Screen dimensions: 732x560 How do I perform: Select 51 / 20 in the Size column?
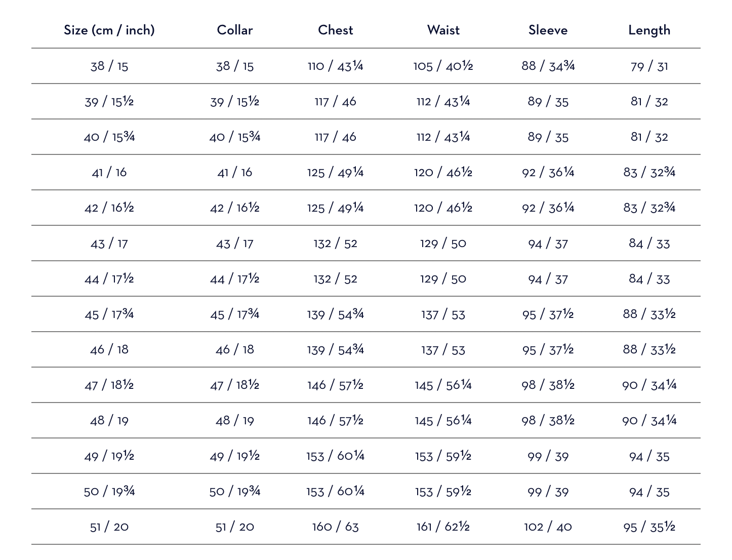click(x=109, y=527)
